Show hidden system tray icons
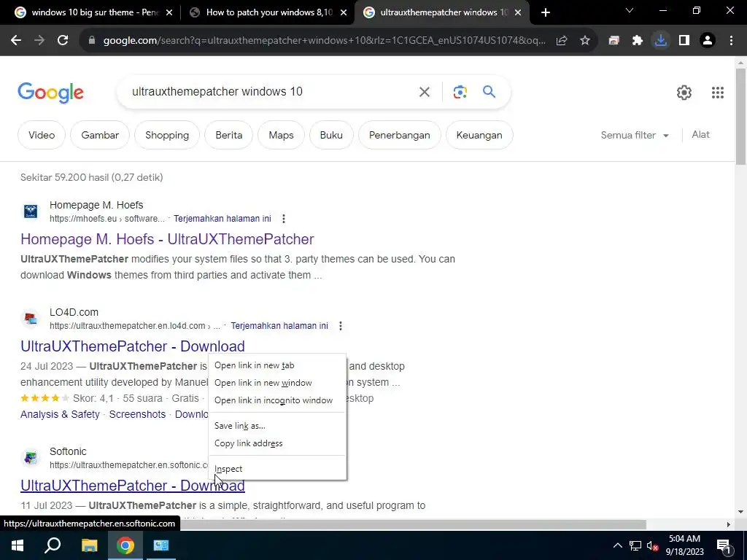747x560 pixels. (617, 545)
